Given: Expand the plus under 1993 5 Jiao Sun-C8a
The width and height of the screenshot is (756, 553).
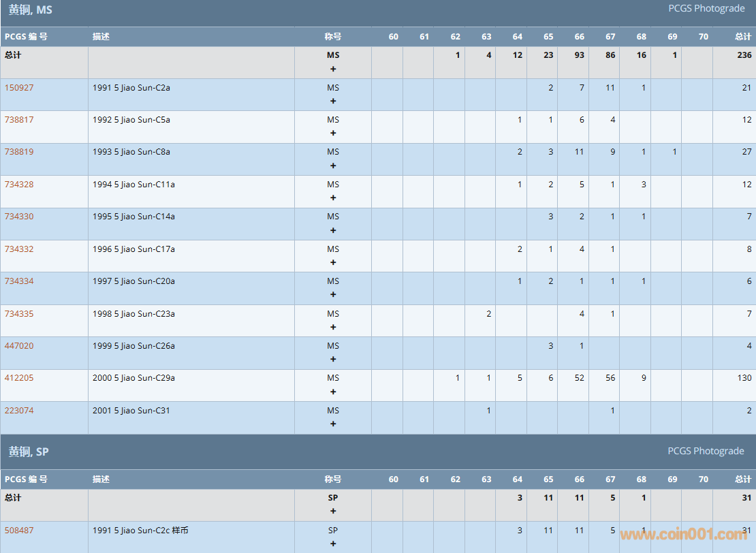Looking at the screenshot, I should pos(333,165).
